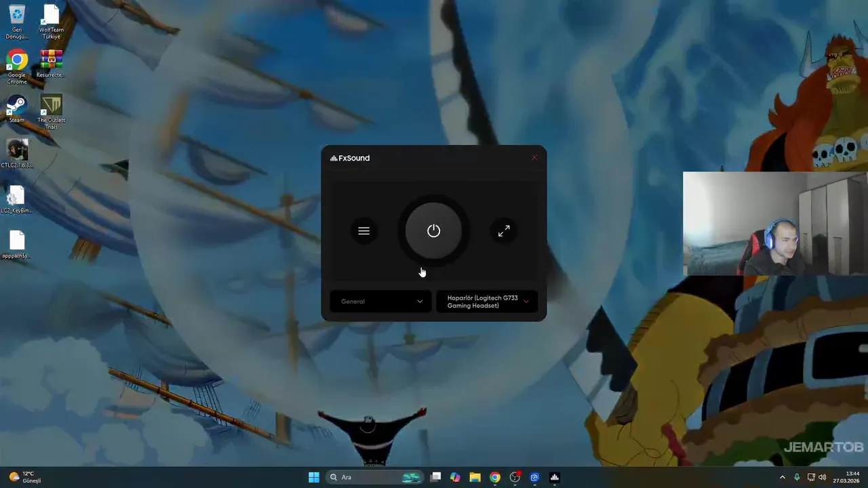Open the General preset dropdown
This screenshot has height=488, width=868.
380,302
